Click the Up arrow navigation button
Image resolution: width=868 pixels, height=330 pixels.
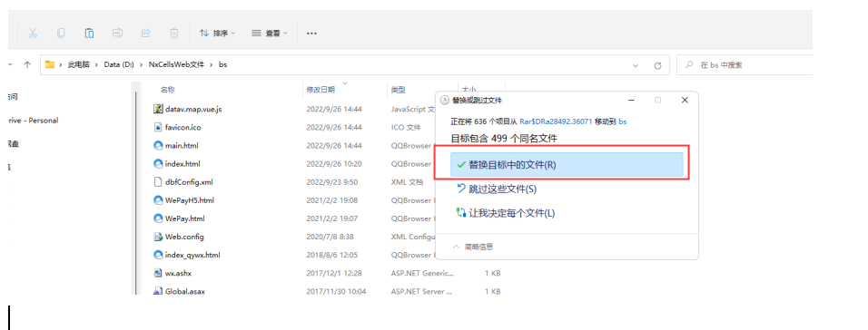(27, 64)
